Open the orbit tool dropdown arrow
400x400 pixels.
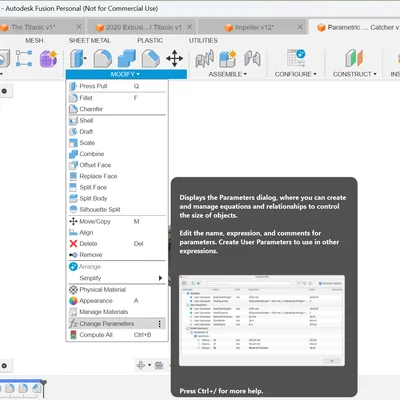[x=149, y=365]
